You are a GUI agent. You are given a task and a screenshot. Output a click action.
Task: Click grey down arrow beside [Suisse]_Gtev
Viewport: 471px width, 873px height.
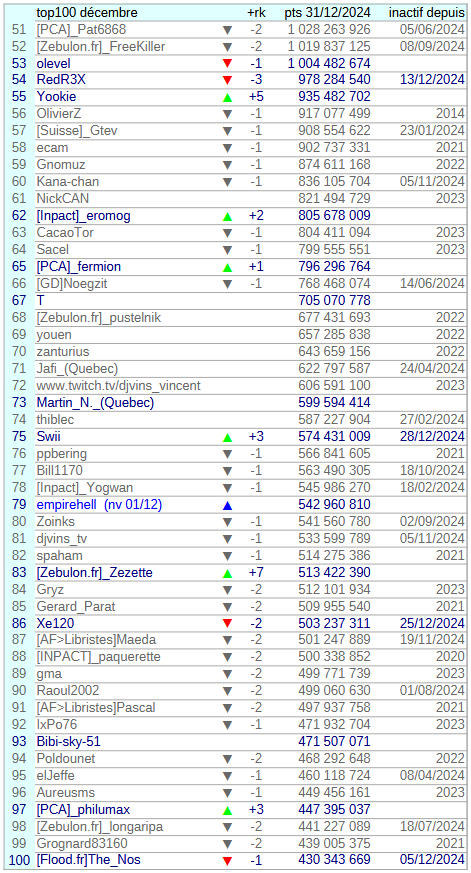227,131
